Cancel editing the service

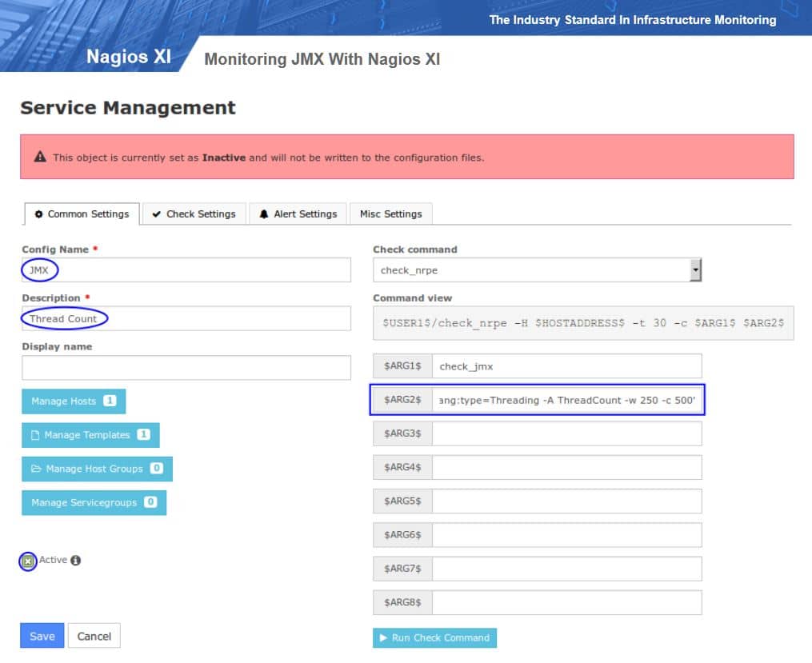pos(94,636)
